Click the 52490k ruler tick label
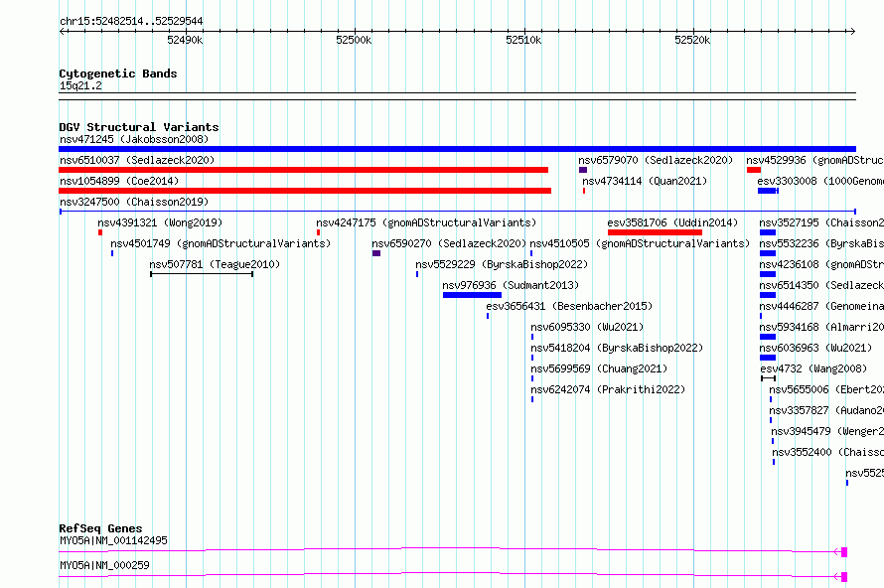Image resolution: width=884 pixels, height=588 pixels. tap(185, 40)
